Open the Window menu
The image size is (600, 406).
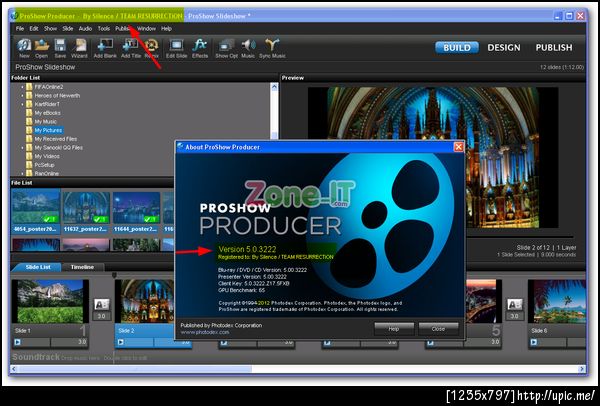146,29
